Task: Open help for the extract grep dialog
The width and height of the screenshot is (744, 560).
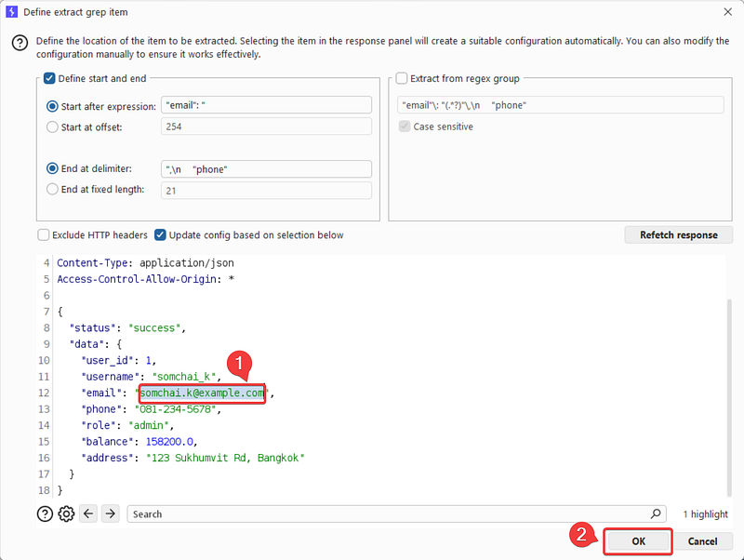Action: pos(20,43)
